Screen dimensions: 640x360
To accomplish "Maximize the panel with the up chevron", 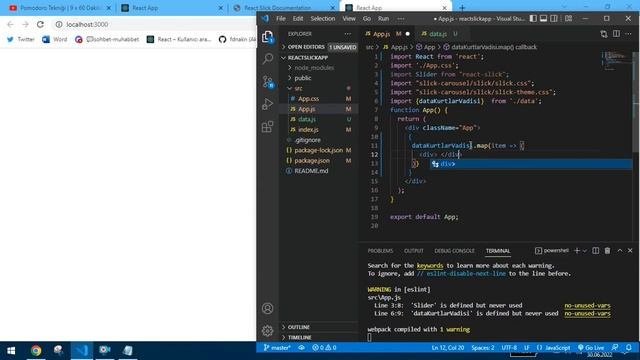I will click(x=620, y=251).
